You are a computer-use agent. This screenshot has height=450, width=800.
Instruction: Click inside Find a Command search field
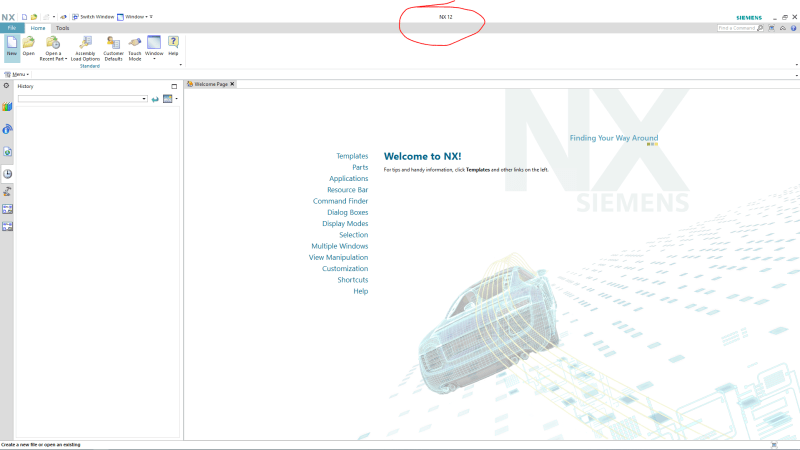click(736, 28)
